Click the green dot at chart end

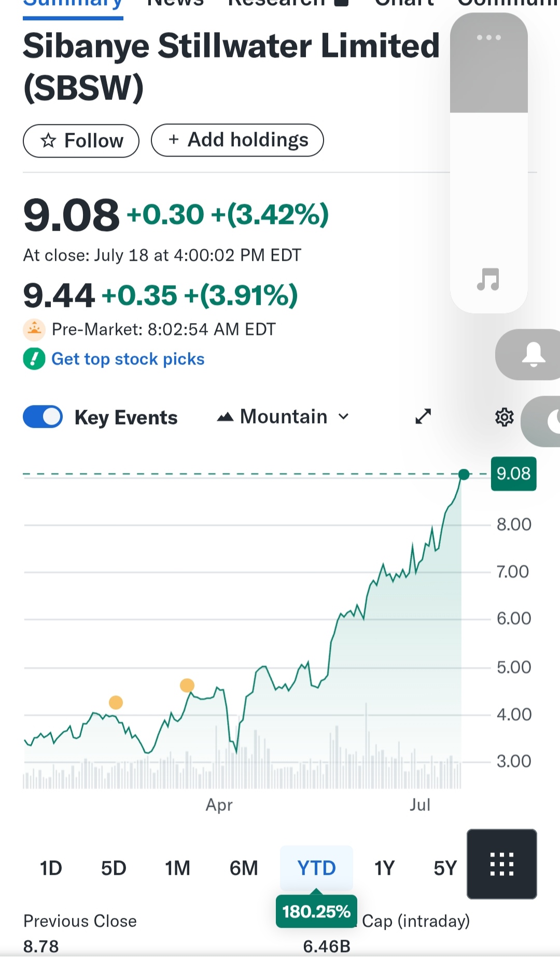pyautogui.click(x=464, y=474)
